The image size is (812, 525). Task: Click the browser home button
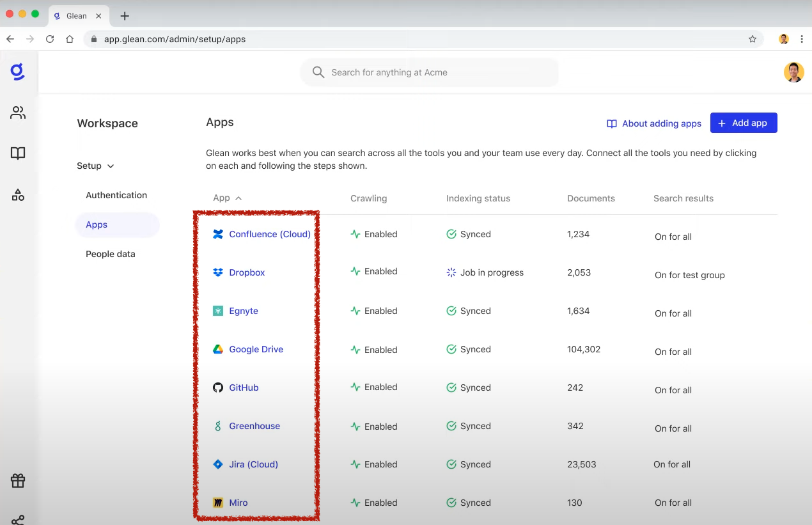pyautogui.click(x=70, y=39)
